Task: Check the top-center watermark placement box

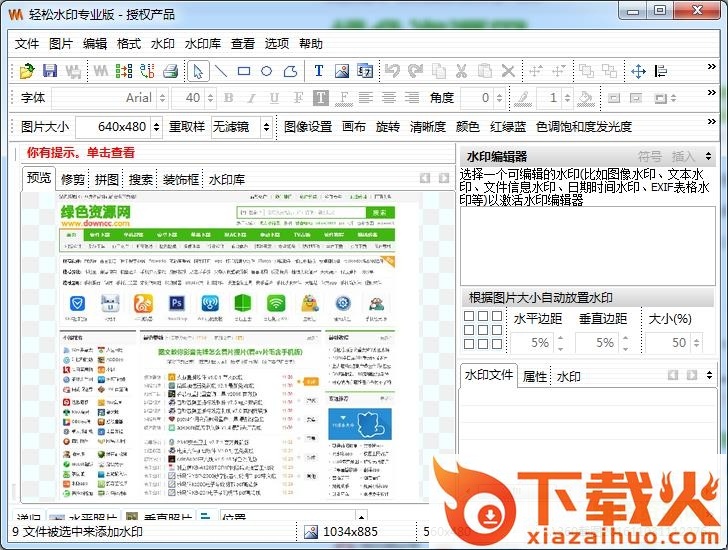Action: pyautogui.click(x=483, y=316)
